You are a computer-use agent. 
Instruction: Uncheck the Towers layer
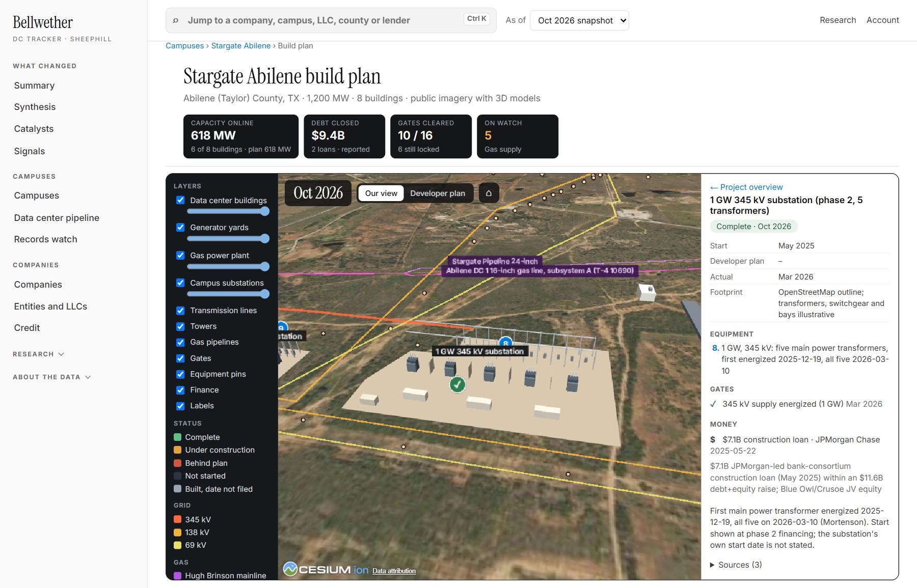coord(180,326)
